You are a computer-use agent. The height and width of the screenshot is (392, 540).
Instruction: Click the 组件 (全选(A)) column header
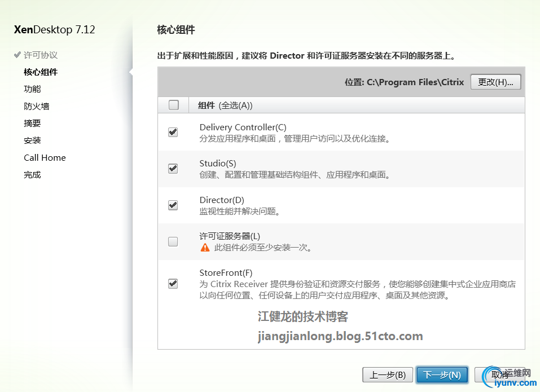pyautogui.click(x=225, y=105)
